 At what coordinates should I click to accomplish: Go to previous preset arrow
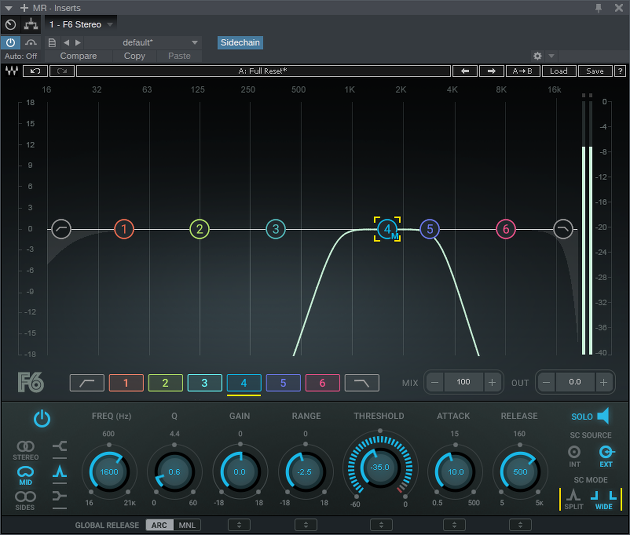click(66, 43)
